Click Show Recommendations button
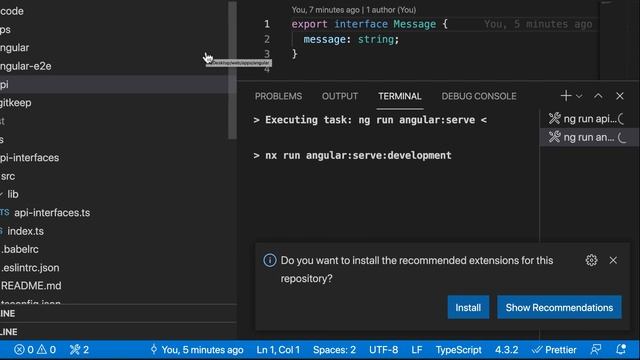The image size is (640, 360). pyautogui.click(x=559, y=307)
